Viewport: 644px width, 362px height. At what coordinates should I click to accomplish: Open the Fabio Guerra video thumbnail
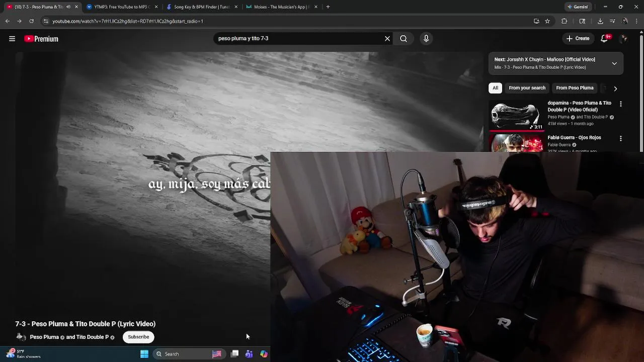pyautogui.click(x=516, y=143)
